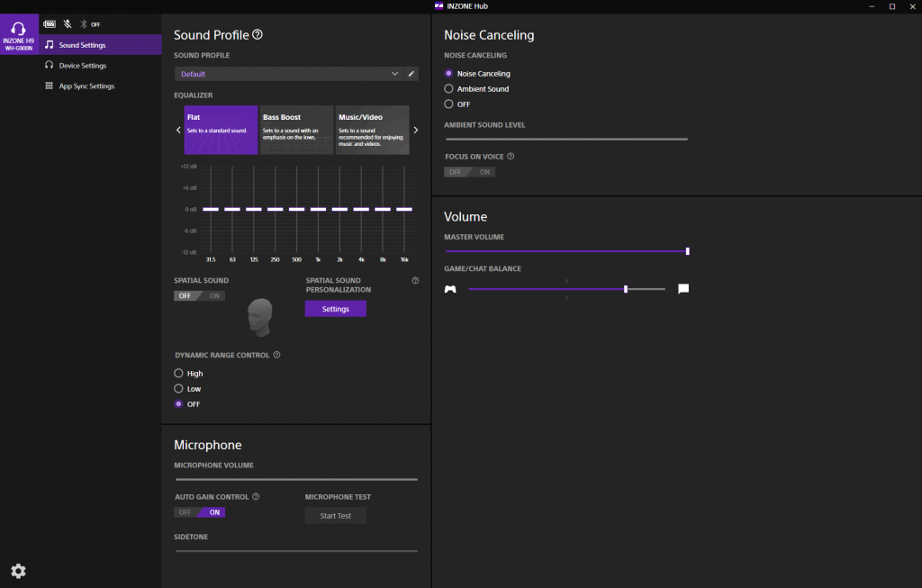Image resolution: width=922 pixels, height=588 pixels.
Task: Click the game controller balance icon
Action: tap(450, 289)
